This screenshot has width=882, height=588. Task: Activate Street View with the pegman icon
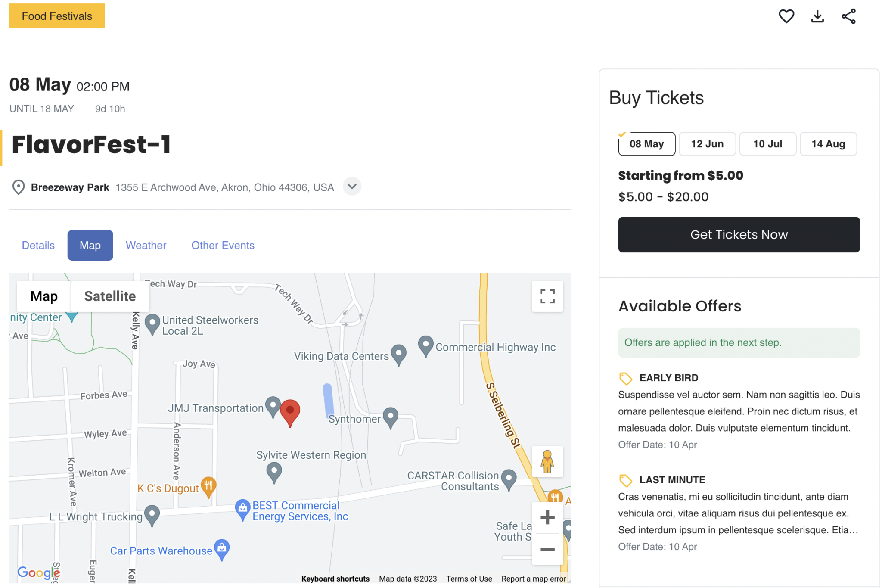pos(547,461)
